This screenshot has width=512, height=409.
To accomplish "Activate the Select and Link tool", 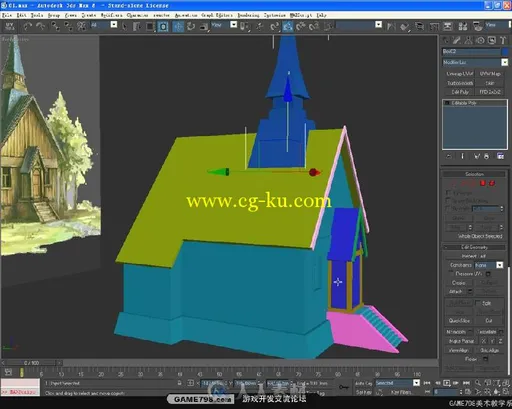I will coord(55,26).
